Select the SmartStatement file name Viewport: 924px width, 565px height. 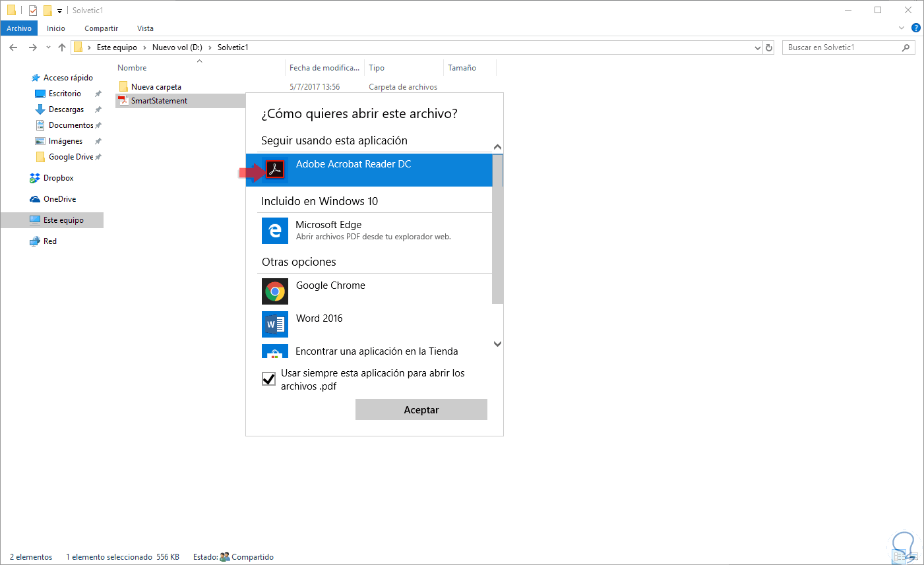tap(159, 101)
